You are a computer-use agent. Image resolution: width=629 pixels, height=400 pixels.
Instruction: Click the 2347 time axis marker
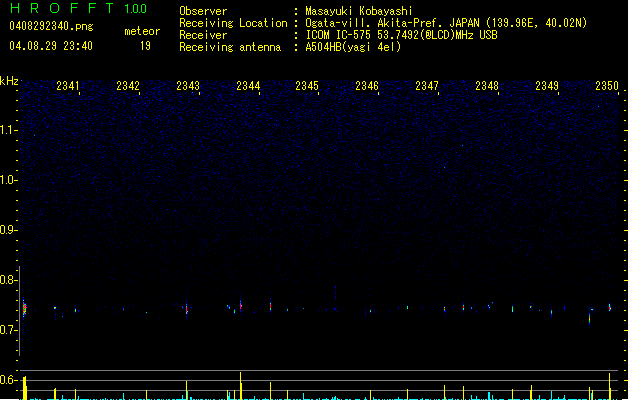tap(427, 86)
